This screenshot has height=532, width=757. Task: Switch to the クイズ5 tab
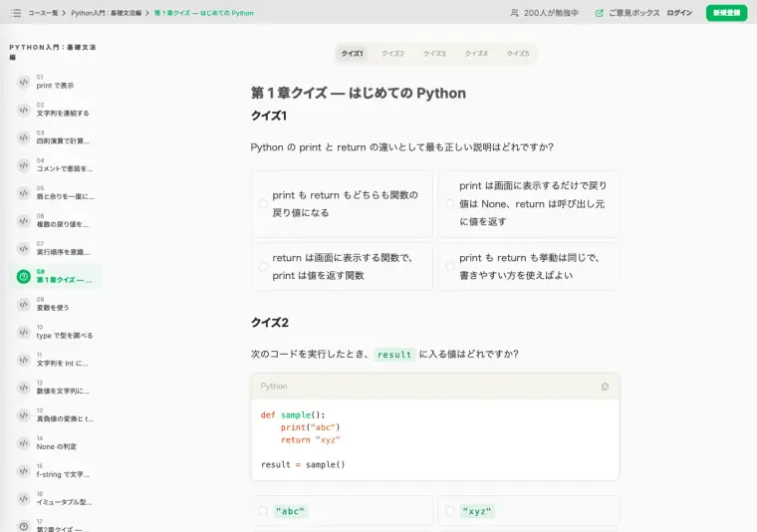518,54
